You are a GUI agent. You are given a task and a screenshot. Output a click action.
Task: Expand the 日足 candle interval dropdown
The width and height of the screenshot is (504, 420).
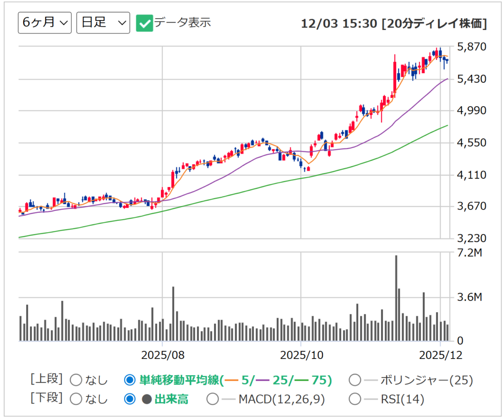[103, 23]
